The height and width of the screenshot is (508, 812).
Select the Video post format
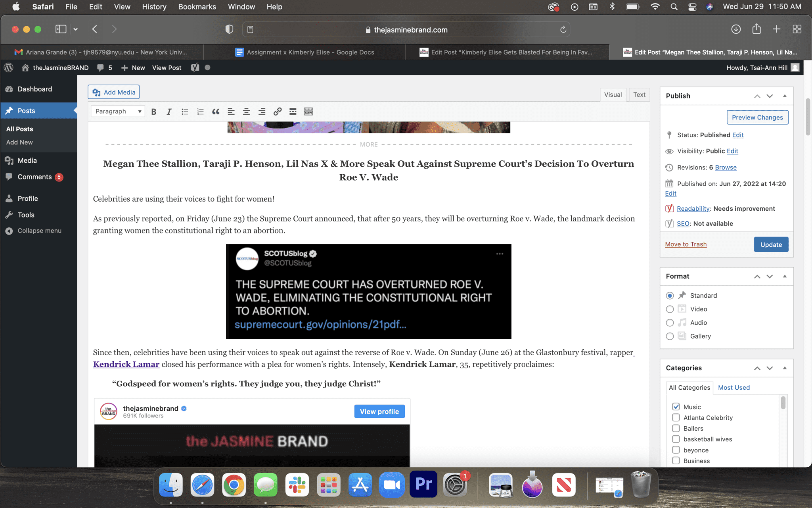670,309
